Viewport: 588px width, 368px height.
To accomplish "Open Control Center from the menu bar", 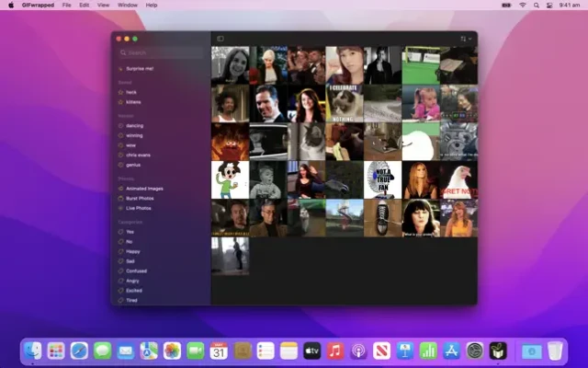I will pos(549,5).
